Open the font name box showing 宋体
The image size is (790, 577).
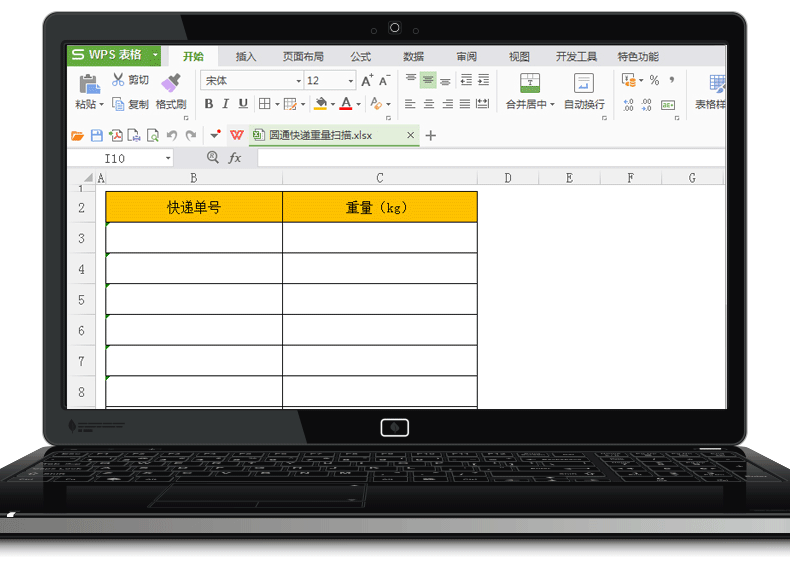(x=252, y=81)
